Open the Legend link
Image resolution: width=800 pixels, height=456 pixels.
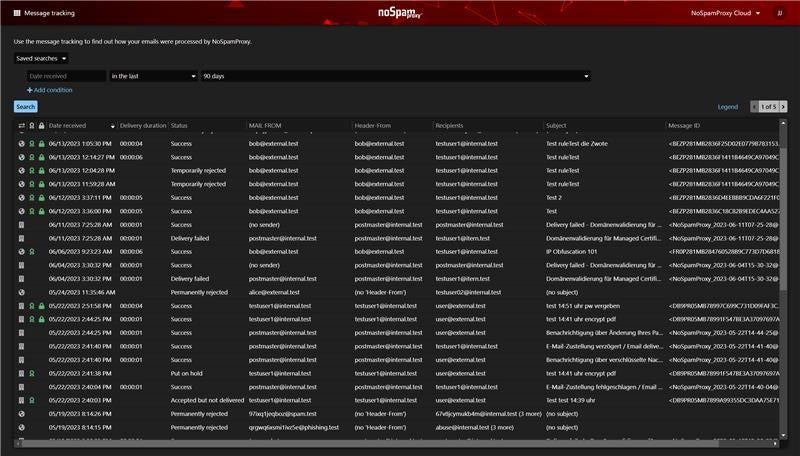(x=728, y=107)
